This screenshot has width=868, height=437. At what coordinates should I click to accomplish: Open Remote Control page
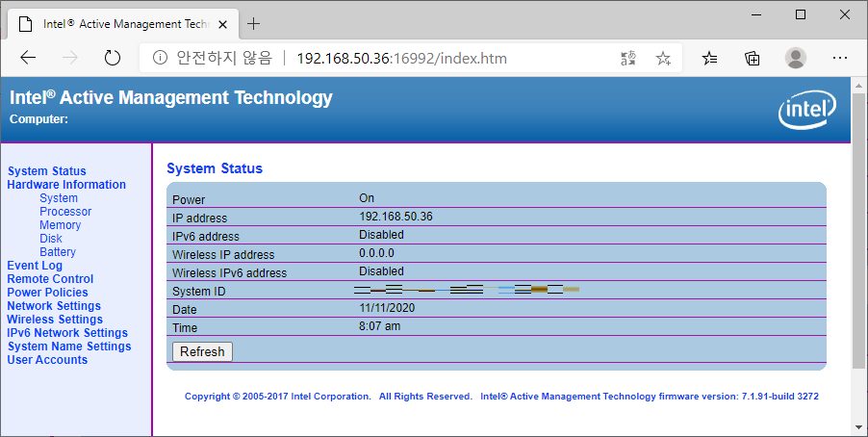pos(50,278)
